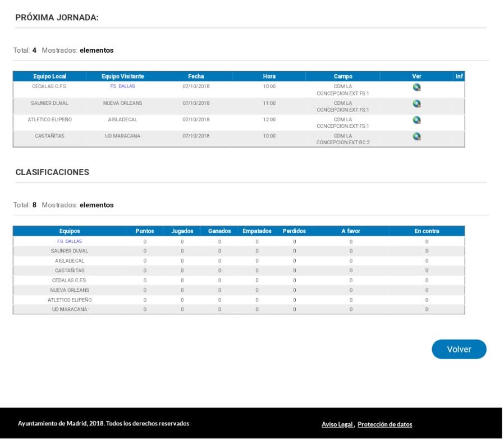The width and height of the screenshot is (504, 440).
Task: Click the 11:00 time cell
Action: [269, 103]
